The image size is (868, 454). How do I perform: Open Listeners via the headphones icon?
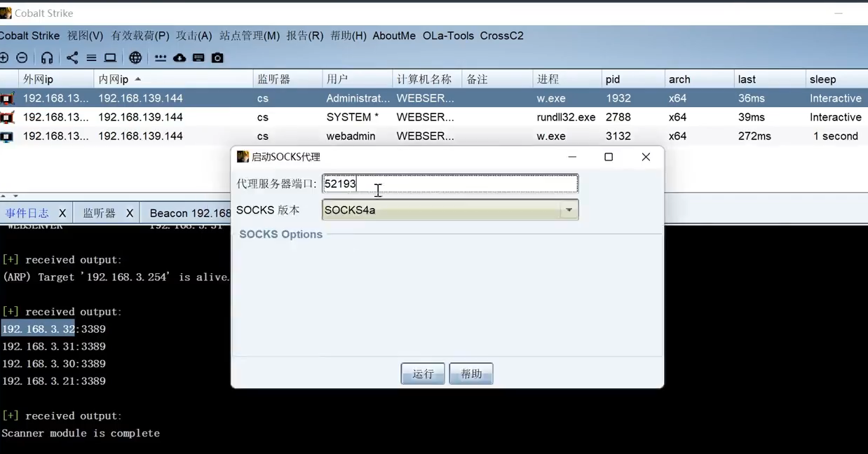tap(47, 57)
